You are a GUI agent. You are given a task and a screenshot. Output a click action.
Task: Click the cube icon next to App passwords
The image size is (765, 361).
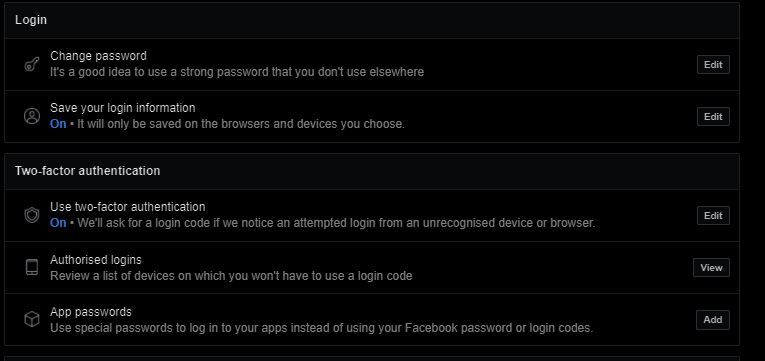(32, 320)
